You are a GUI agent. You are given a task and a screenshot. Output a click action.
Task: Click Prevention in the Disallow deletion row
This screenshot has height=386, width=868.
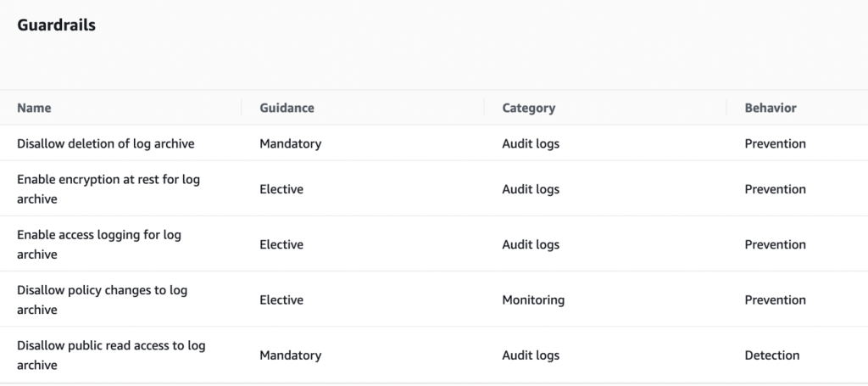(x=775, y=143)
